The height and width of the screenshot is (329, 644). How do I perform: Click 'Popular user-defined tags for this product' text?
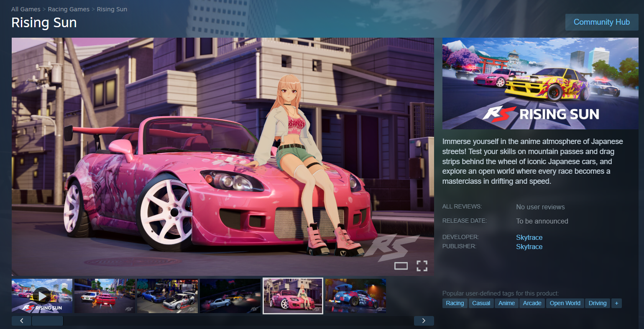(x=501, y=293)
